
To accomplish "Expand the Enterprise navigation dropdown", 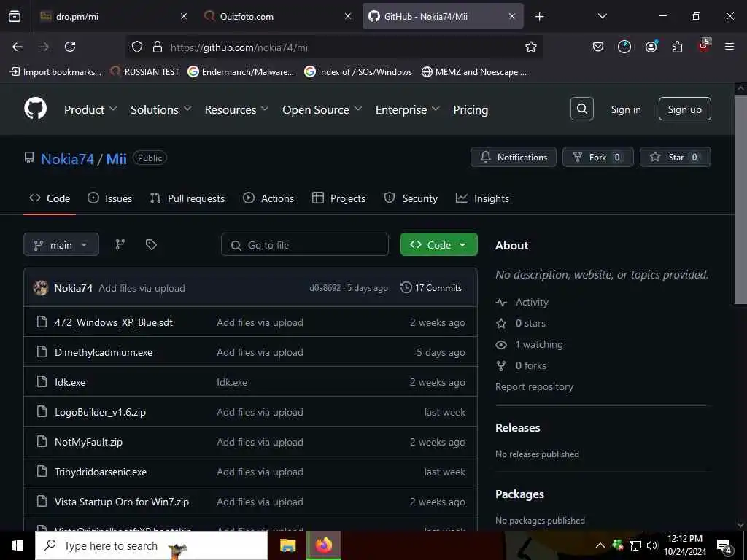I will 407,109.
